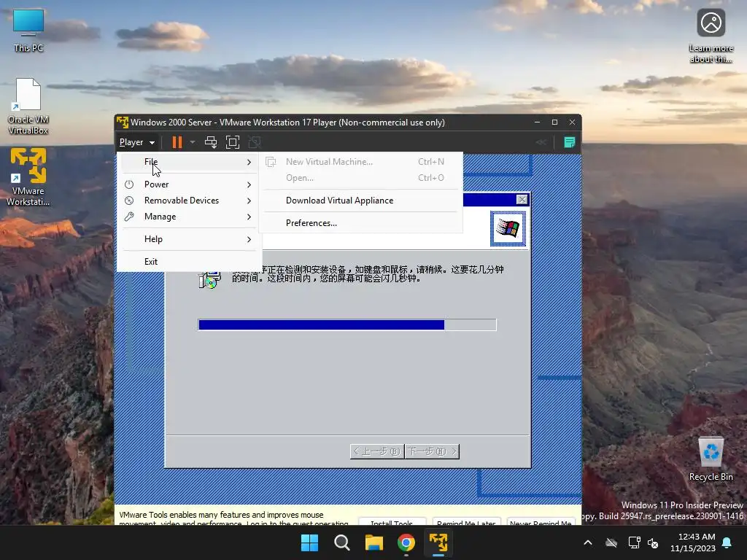Screen dimensions: 747x560
Task: Choose Open... in the File submenu
Action: [360, 178]
